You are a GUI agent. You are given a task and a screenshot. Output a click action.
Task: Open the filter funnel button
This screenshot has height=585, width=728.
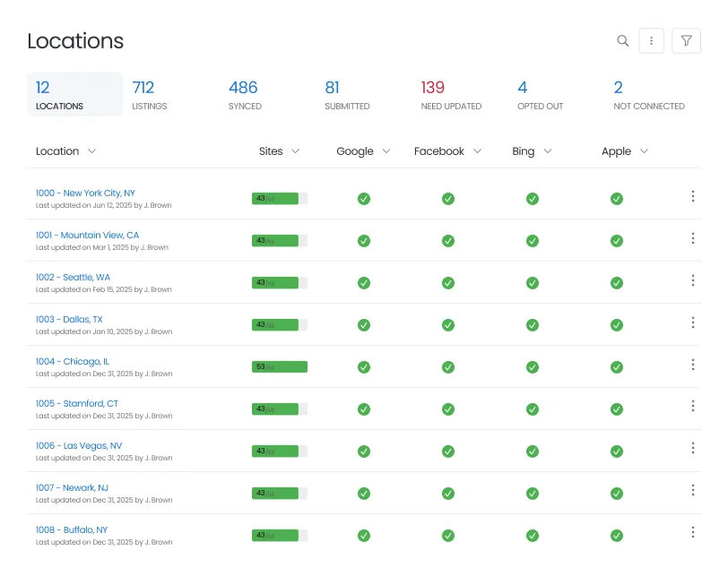click(x=686, y=41)
